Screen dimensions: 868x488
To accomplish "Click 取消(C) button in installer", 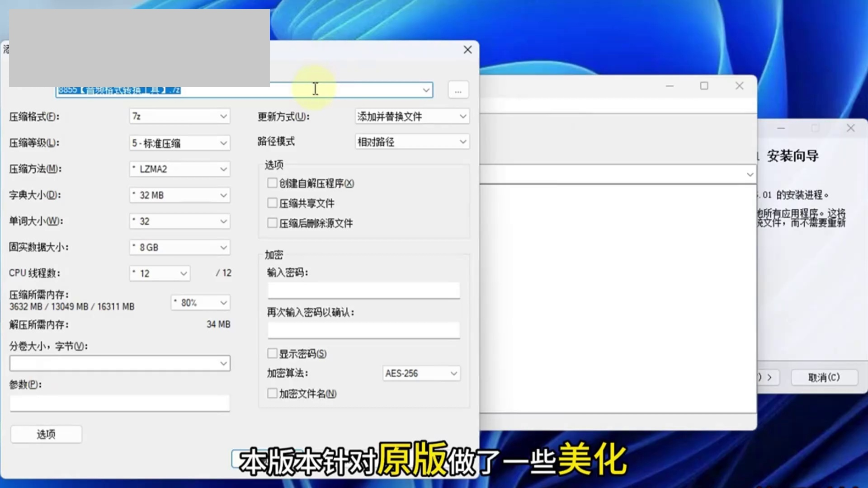I will [824, 377].
